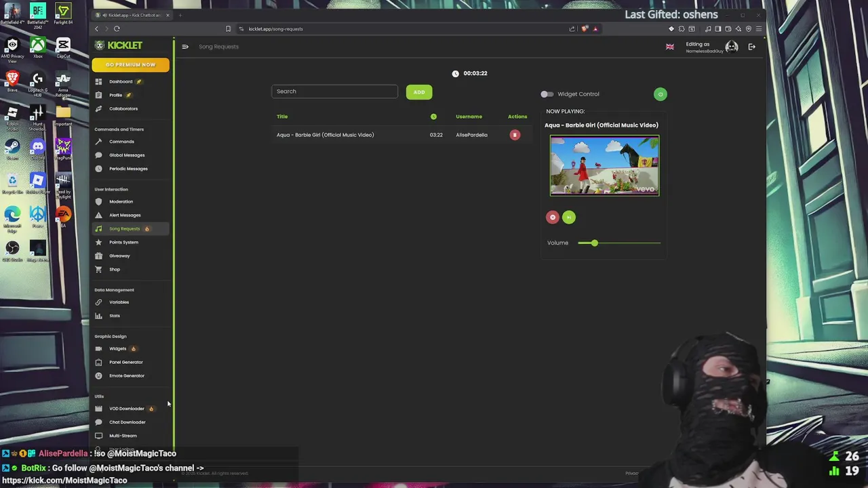Click the Aqua - Barbie Girl title row
This screenshot has height=488, width=868.
(x=325, y=135)
